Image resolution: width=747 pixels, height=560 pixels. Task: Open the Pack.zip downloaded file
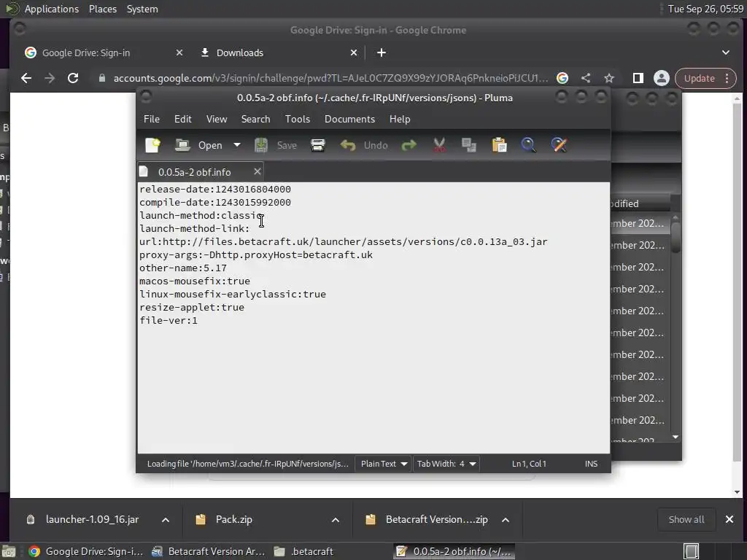coord(234,519)
